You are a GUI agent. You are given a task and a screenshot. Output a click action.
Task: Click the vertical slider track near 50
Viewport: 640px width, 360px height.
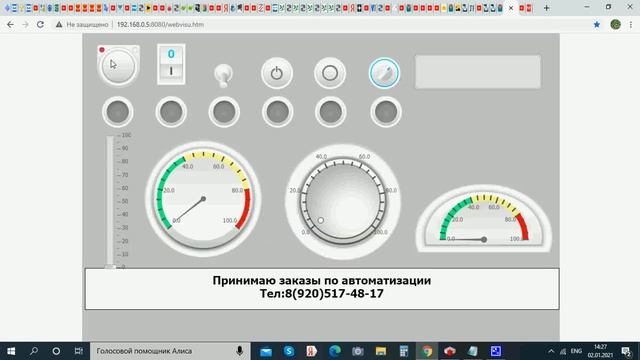pyautogui.click(x=110, y=201)
